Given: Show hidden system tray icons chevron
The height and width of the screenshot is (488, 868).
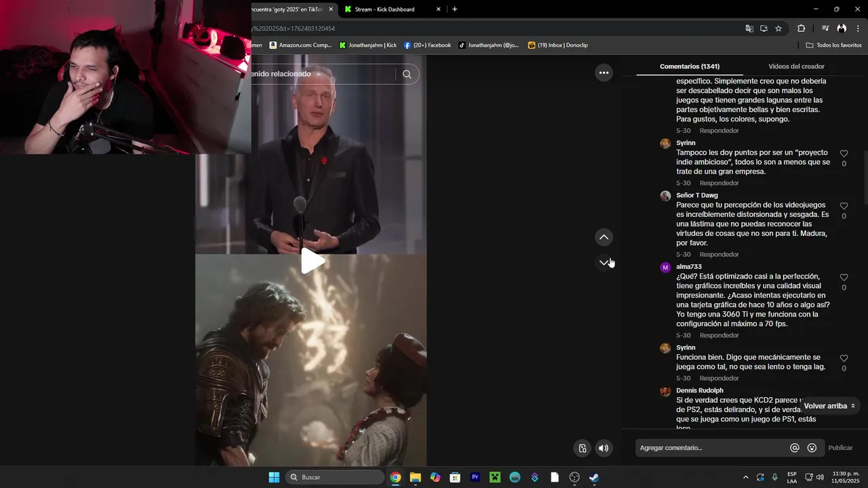Looking at the screenshot, I should (745, 477).
